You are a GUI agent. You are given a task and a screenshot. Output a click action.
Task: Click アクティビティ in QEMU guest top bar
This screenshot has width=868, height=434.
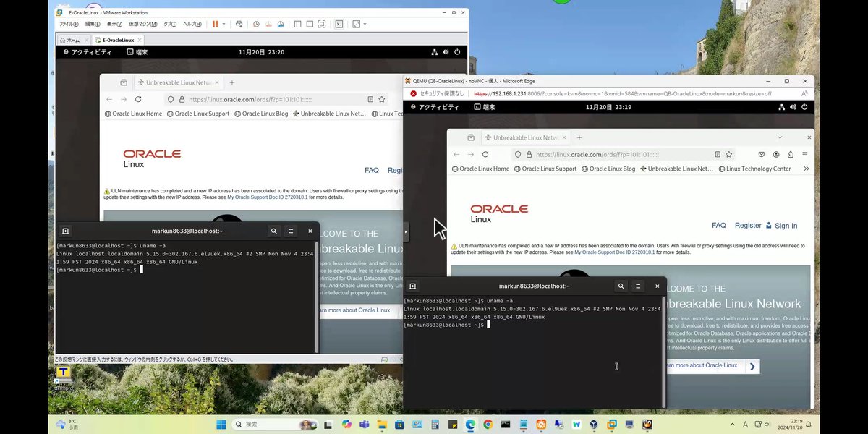(434, 107)
